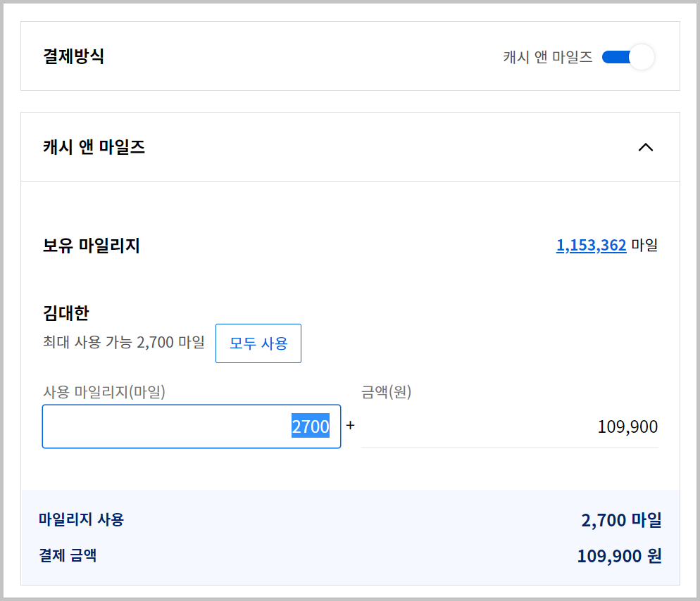Click the 모두 사용 button
The image size is (700, 601).
258,343
